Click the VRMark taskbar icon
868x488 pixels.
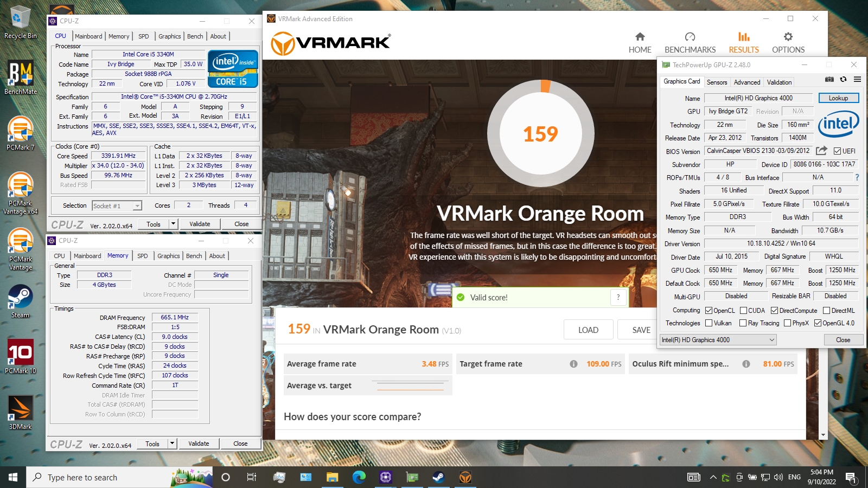coord(465,477)
